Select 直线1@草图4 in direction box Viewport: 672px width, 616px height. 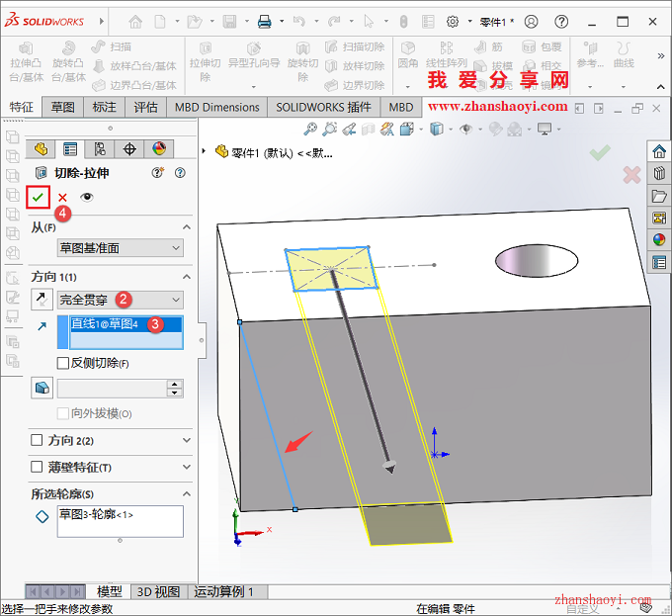126,324
